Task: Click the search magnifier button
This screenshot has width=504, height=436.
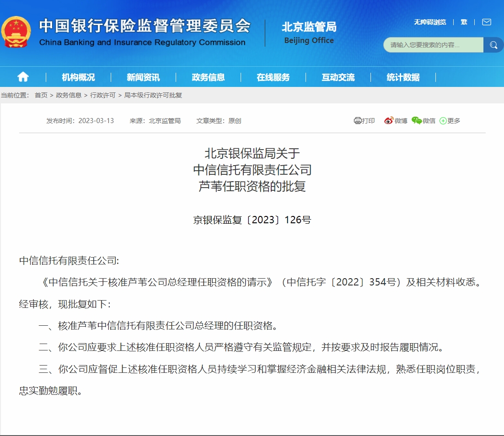Action: [x=493, y=45]
